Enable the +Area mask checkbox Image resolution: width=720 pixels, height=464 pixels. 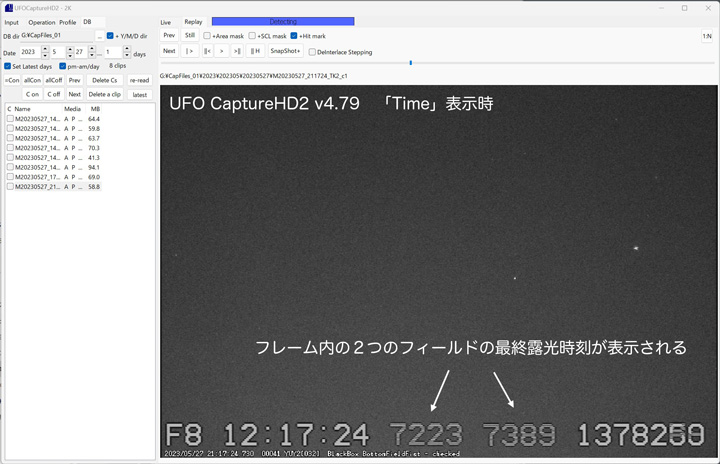(207, 36)
